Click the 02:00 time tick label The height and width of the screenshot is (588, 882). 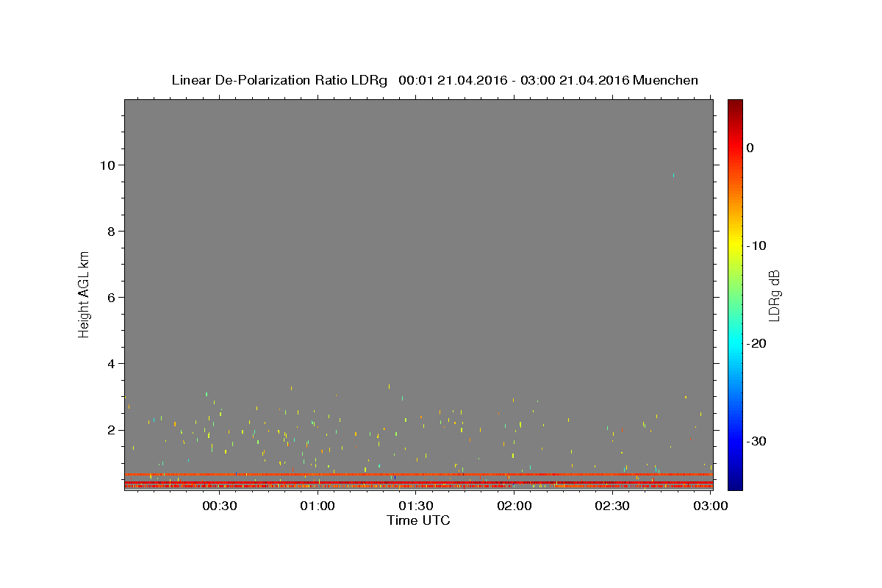click(x=514, y=506)
